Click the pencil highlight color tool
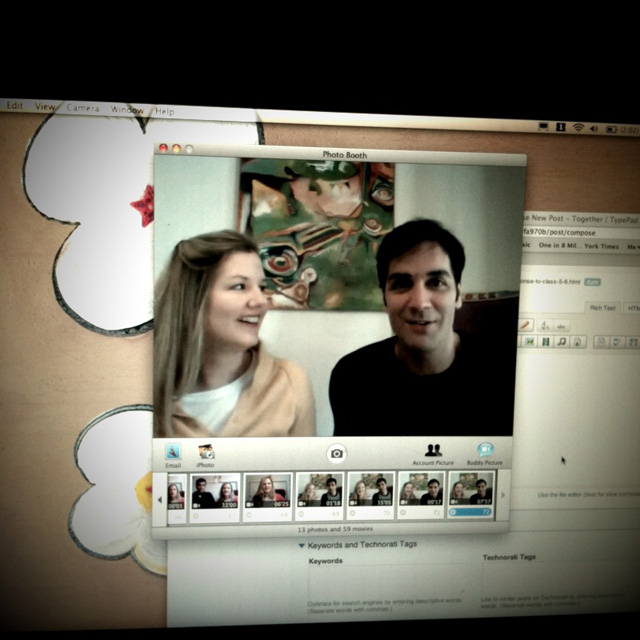The image size is (640, 640). 525,325
